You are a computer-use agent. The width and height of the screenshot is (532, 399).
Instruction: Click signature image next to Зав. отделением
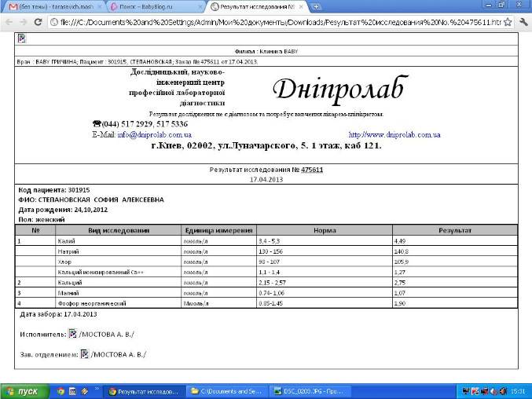click(x=86, y=354)
